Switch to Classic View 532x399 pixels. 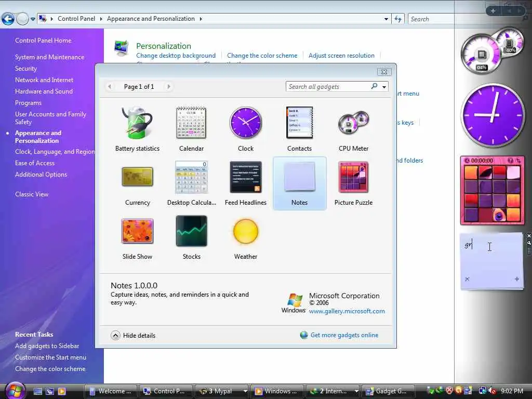(x=32, y=194)
